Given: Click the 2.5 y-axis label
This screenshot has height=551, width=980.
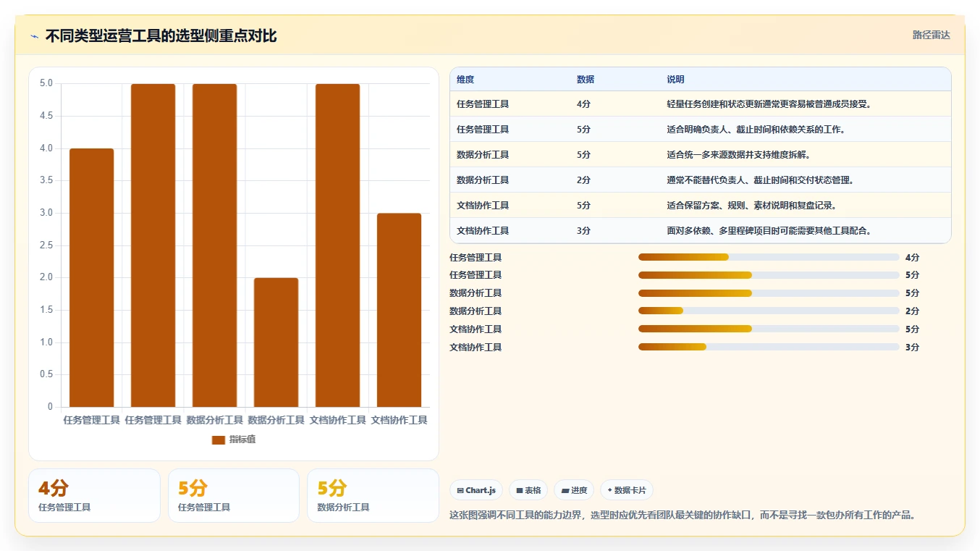Looking at the screenshot, I should coord(46,245).
